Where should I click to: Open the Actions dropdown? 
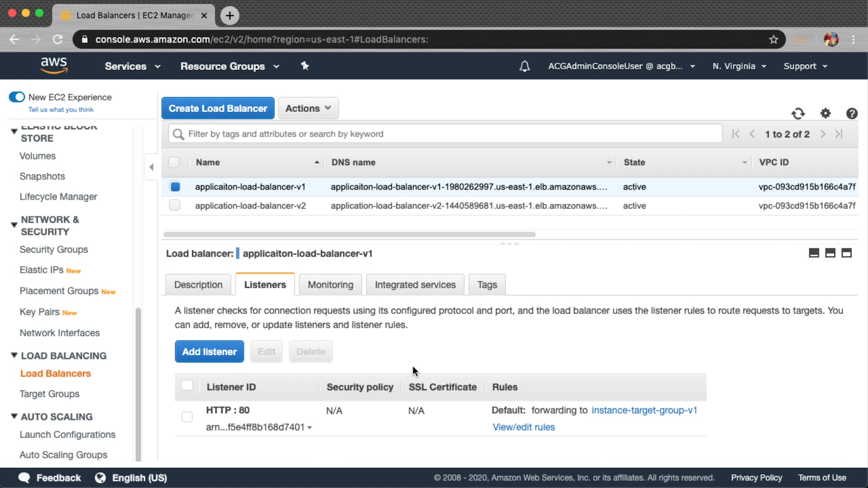308,108
